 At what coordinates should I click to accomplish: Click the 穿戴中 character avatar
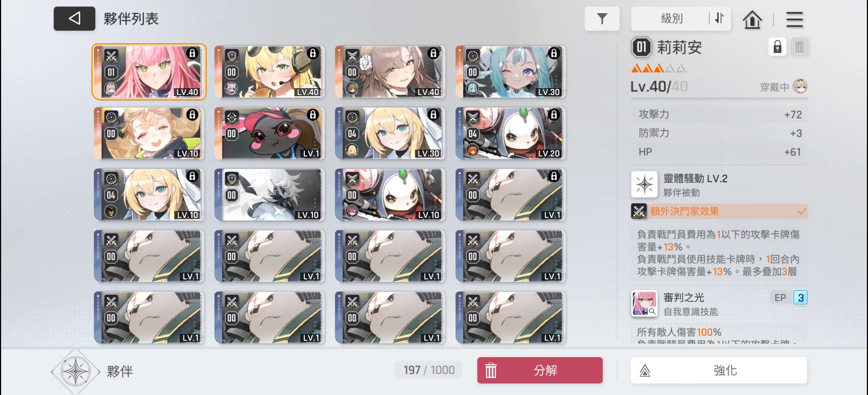tap(800, 86)
